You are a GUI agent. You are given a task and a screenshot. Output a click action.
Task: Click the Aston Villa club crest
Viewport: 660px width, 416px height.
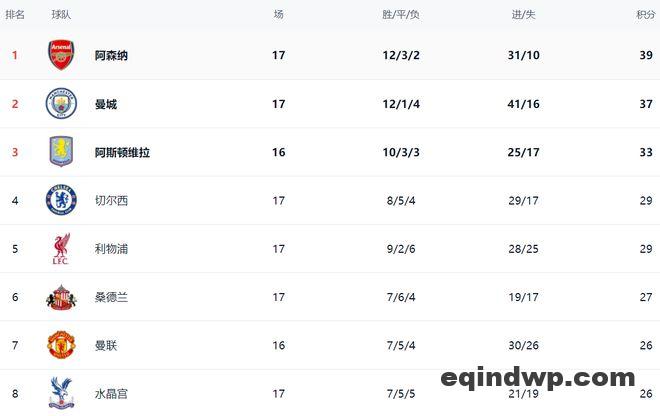pos(61,152)
